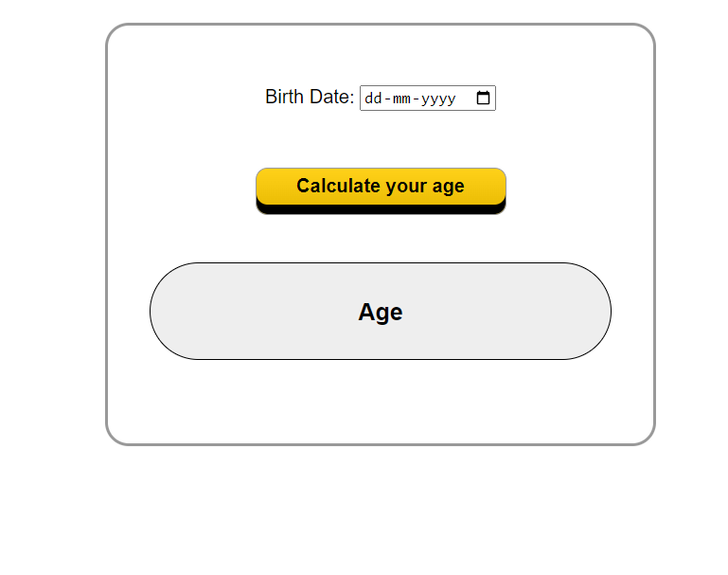Click the Age result box

click(x=381, y=312)
